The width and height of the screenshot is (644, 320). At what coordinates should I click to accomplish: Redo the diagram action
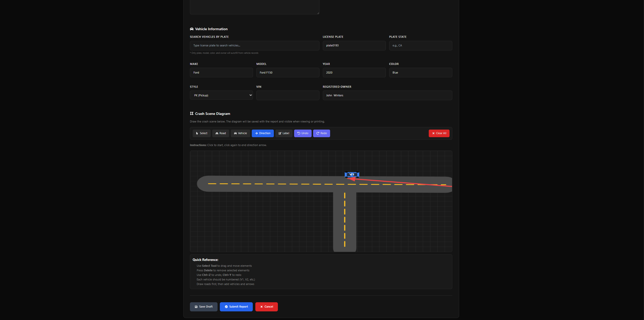click(x=321, y=133)
